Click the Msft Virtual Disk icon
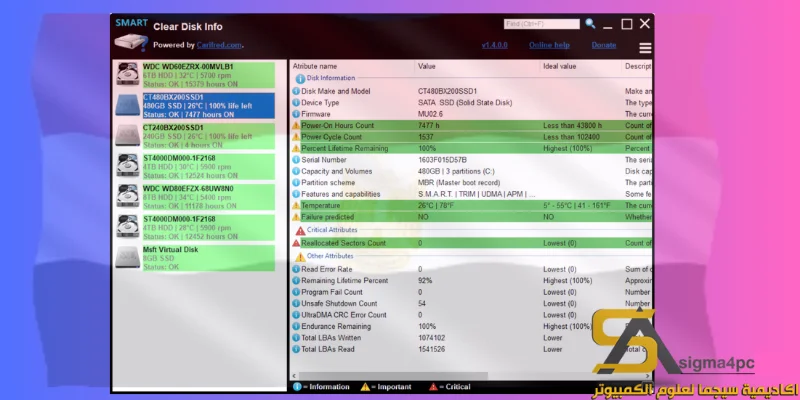The height and width of the screenshot is (400, 800). (127, 257)
